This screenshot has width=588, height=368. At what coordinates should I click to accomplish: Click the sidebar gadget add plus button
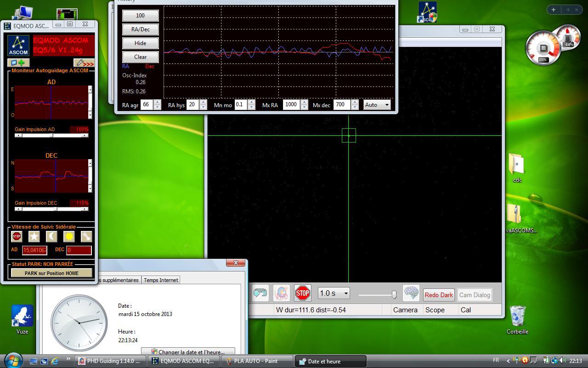pyautogui.click(x=554, y=9)
